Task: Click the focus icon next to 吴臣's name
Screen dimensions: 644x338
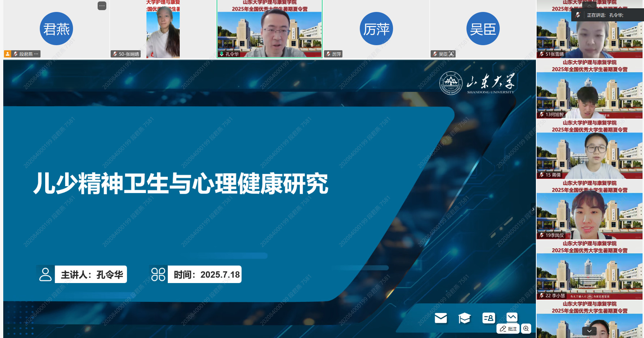Action: [451, 54]
